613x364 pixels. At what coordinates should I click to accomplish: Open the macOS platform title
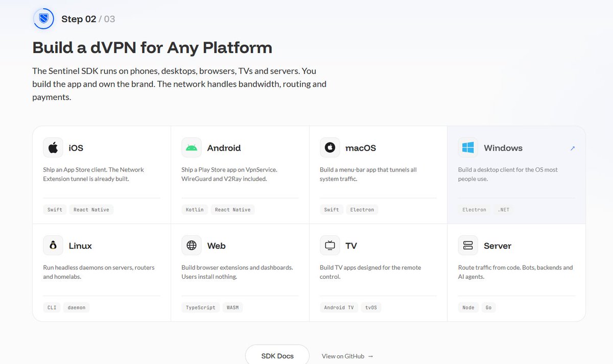[x=361, y=148]
